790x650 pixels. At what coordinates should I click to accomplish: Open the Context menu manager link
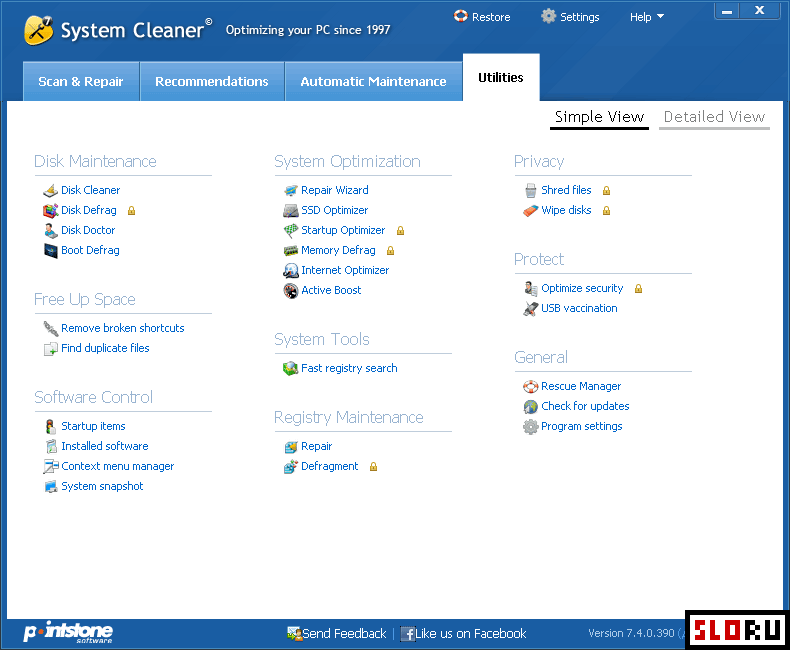click(x=117, y=467)
